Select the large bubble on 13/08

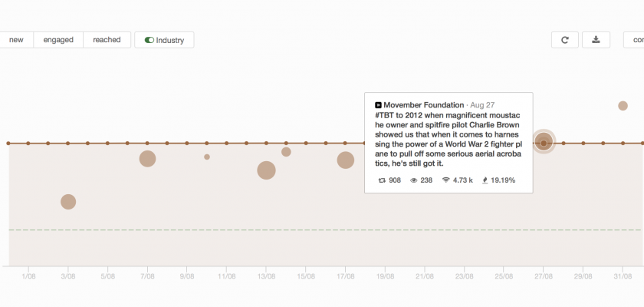(266, 170)
